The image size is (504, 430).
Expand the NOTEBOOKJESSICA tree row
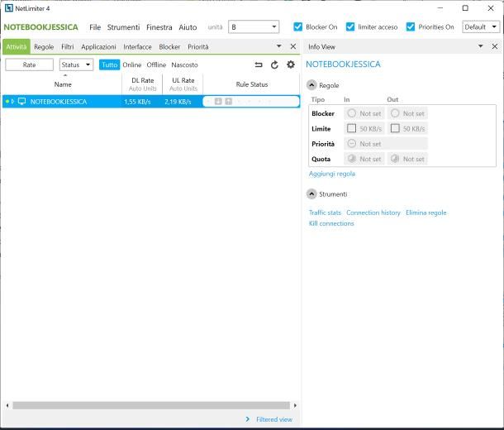point(13,102)
